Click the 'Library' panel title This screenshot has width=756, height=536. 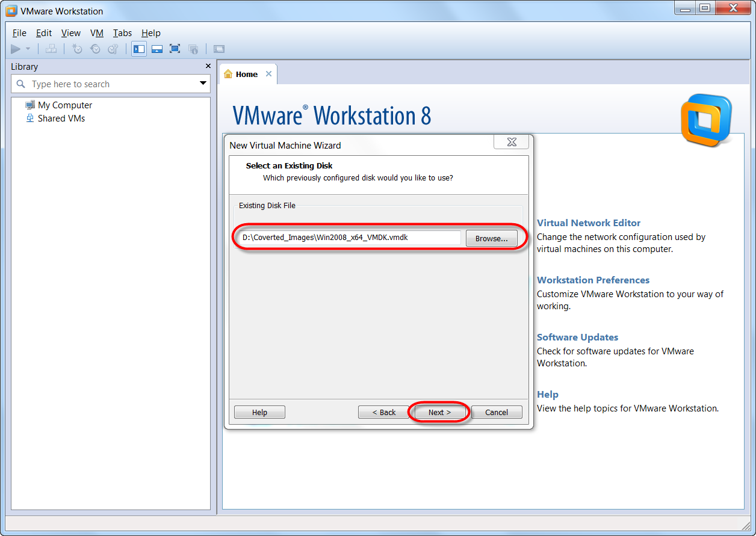(x=24, y=66)
